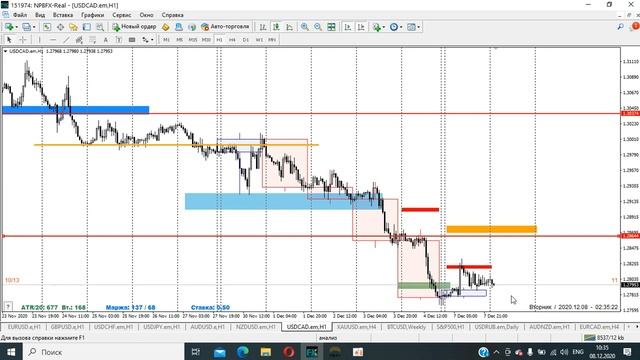Expand the arrows objects dropdown
The image size is (640, 360).
click(x=152, y=40)
